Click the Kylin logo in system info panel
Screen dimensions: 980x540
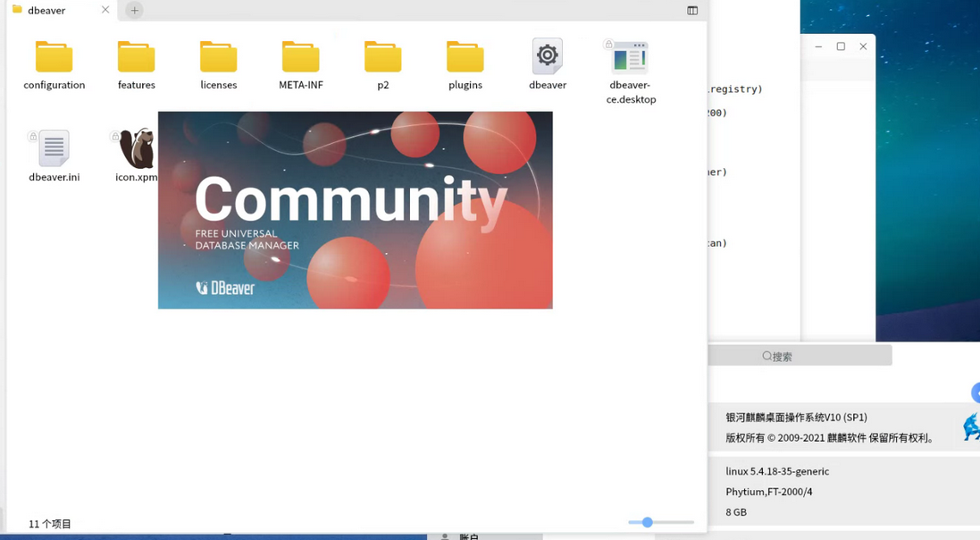971,426
